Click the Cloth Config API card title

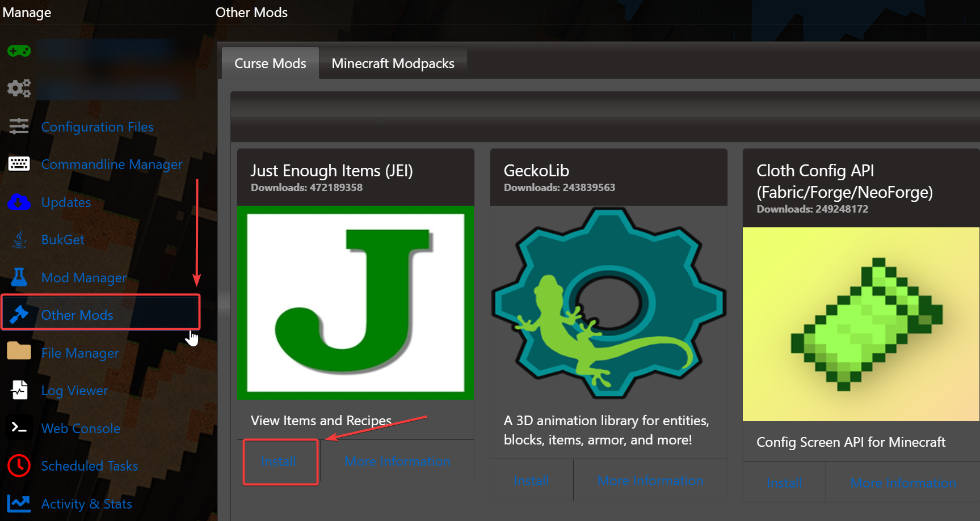coord(844,181)
